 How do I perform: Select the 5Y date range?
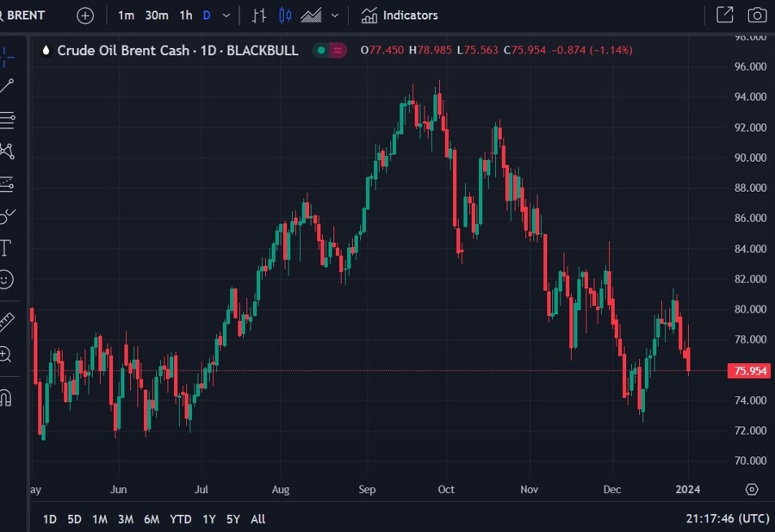coord(232,519)
